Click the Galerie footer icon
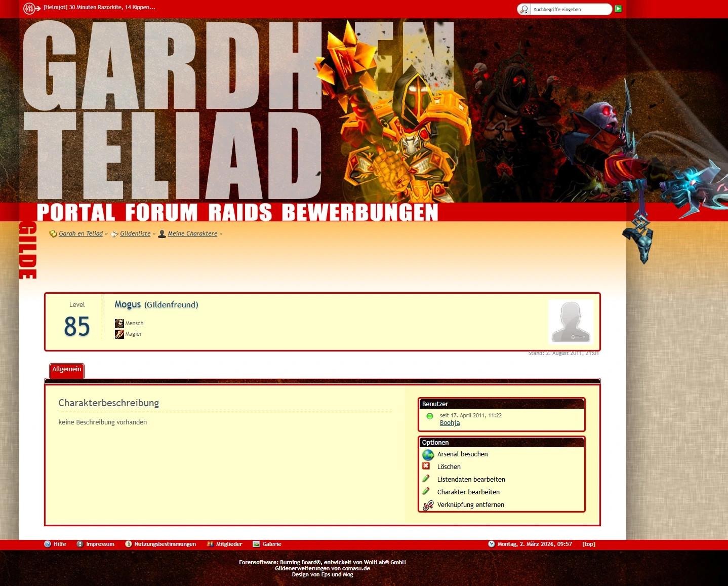This screenshot has width=728, height=586. (x=256, y=544)
